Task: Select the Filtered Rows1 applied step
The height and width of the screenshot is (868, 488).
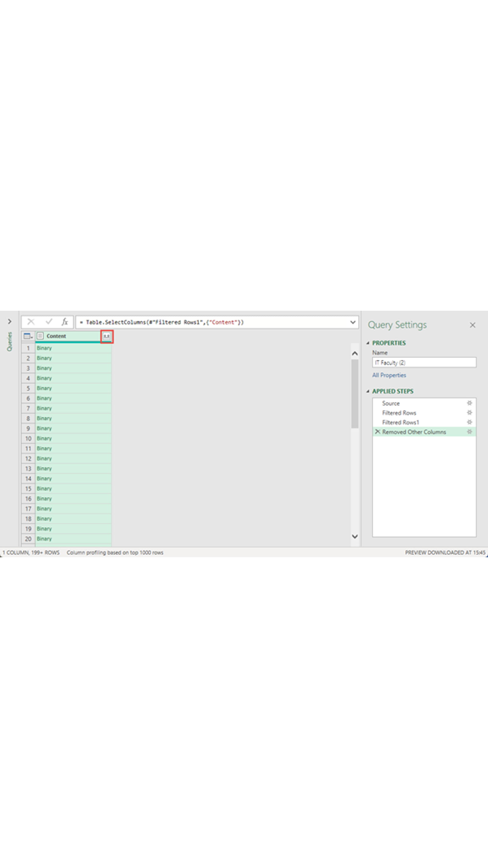Action: click(400, 422)
